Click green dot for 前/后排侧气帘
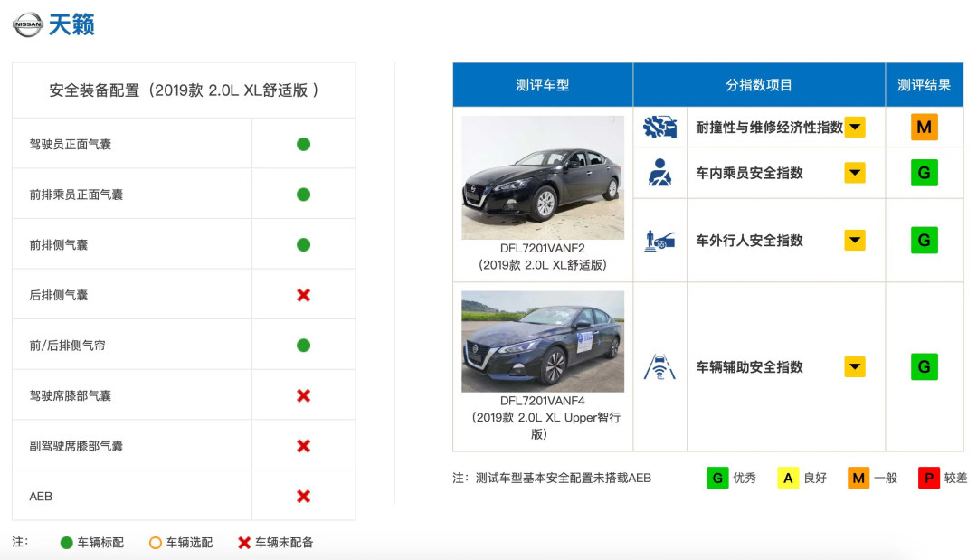Image resolution: width=977 pixels, height=560 pixels. (304, 346)
